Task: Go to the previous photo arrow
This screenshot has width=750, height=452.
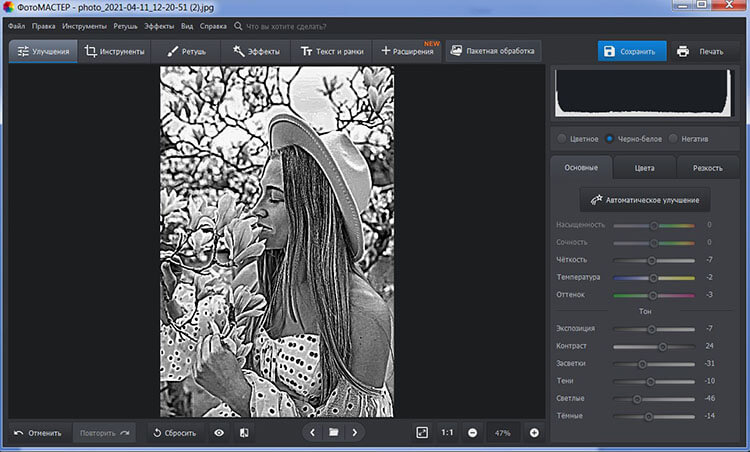Action: (312, 433)
